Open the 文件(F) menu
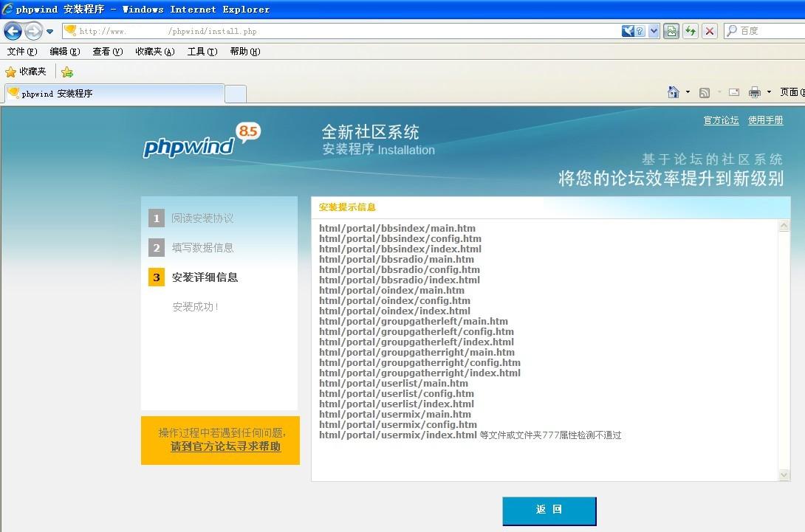The image size is (805, 532). pos(22,52)
